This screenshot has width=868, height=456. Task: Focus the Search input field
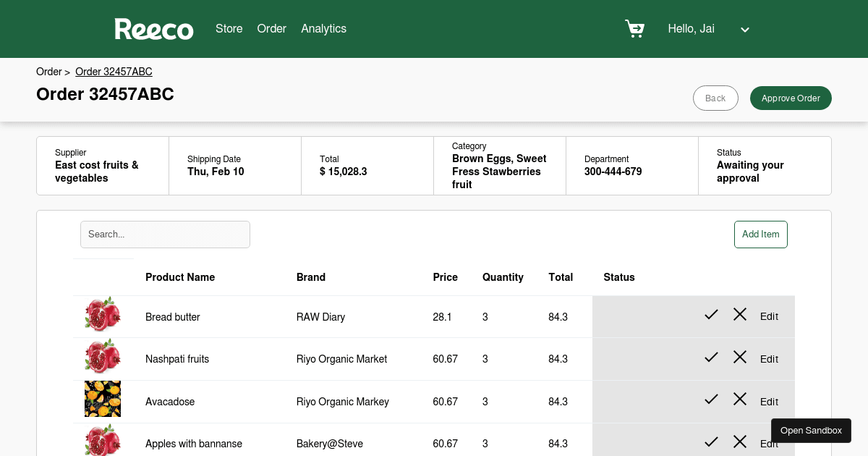pos(165,235)
